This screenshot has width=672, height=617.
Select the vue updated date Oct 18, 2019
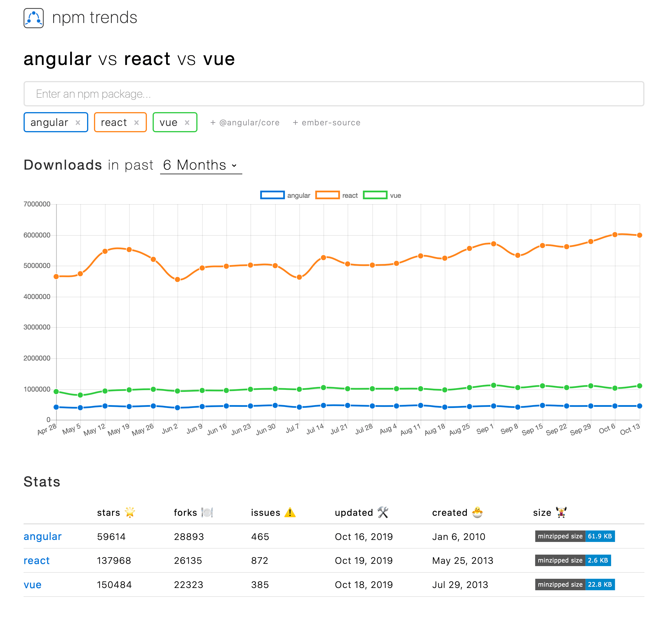364,585
